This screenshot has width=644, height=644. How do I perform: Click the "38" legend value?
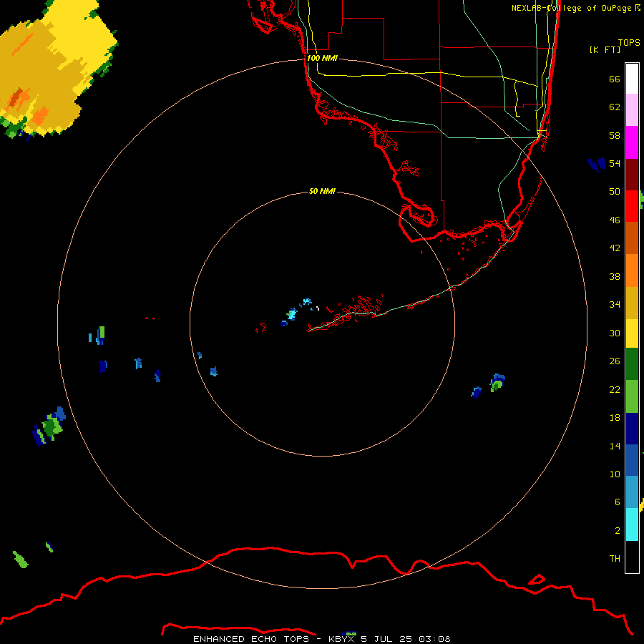pos(615,276)
